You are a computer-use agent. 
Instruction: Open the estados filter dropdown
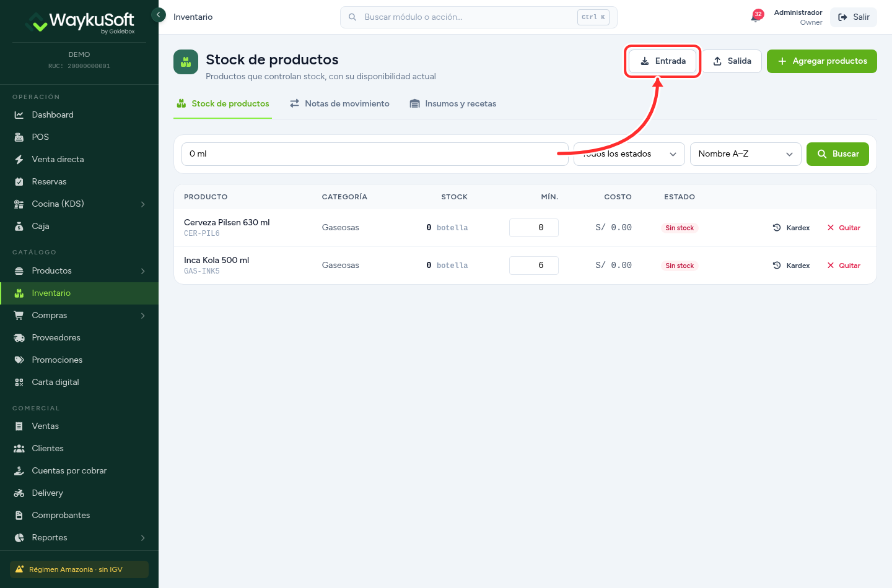[629, 154]
